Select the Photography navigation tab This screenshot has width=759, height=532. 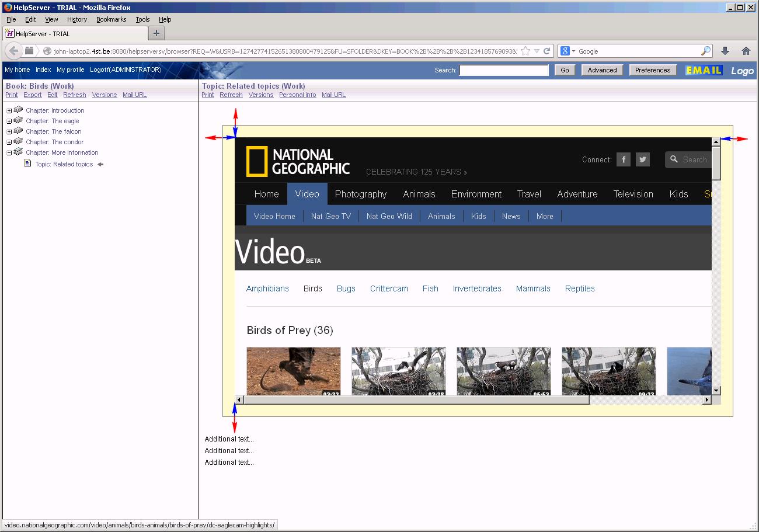[x=360, y=194]
